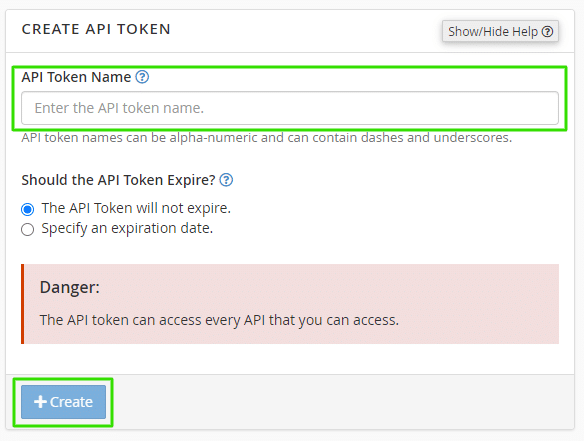Choose 'Specify an expiration date' radio button
Screen dimensions: 584x441
[28, 229]
